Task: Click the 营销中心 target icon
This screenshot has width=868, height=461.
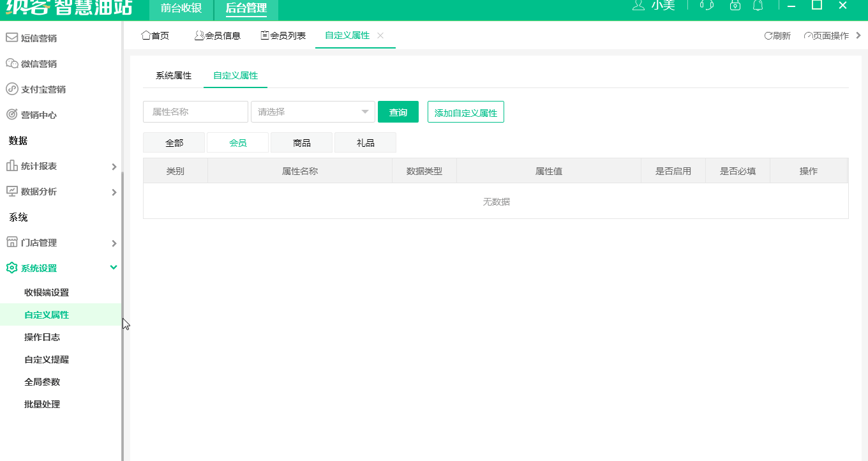Action: 13,115
